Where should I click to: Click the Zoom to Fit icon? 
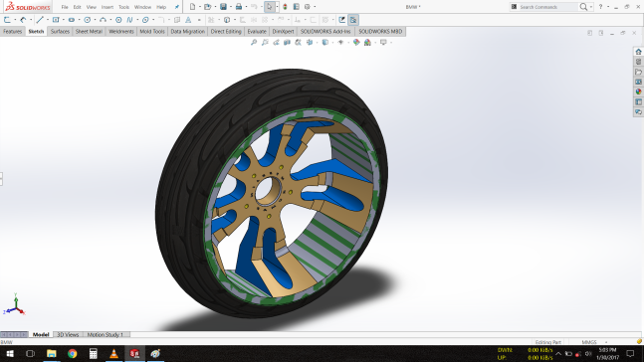point(254,43)
